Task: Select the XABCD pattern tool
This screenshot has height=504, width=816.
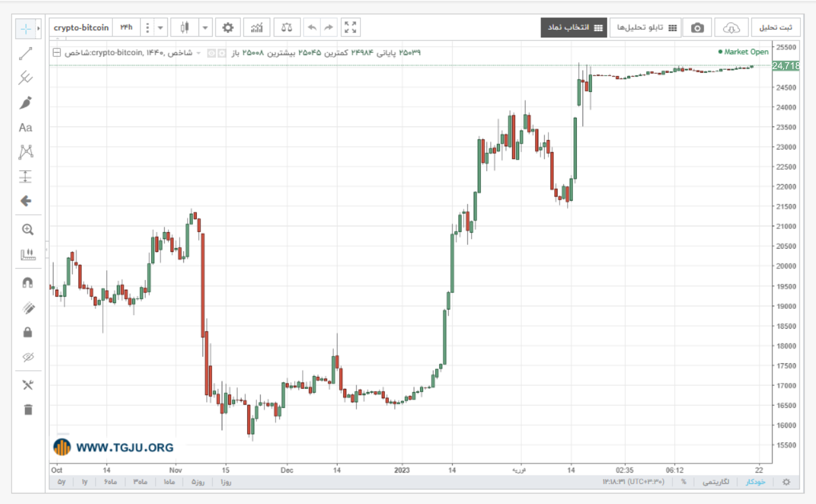Action: (x=26, y=152)
